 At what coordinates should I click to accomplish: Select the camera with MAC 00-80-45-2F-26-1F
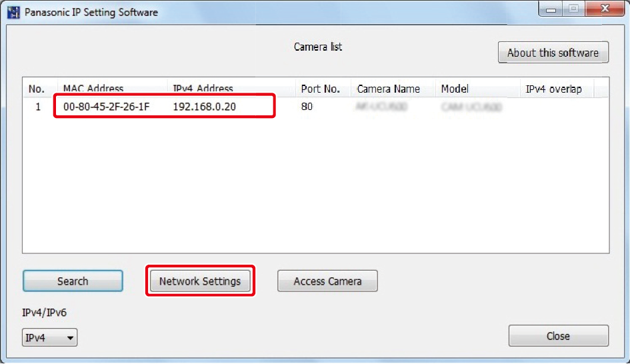[x=106, y=107]
